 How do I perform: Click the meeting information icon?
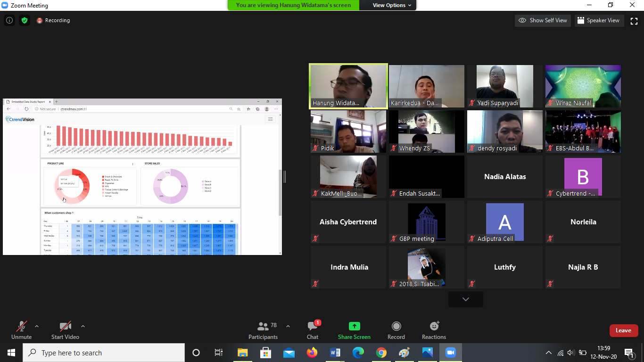click(x=9, y=20)
